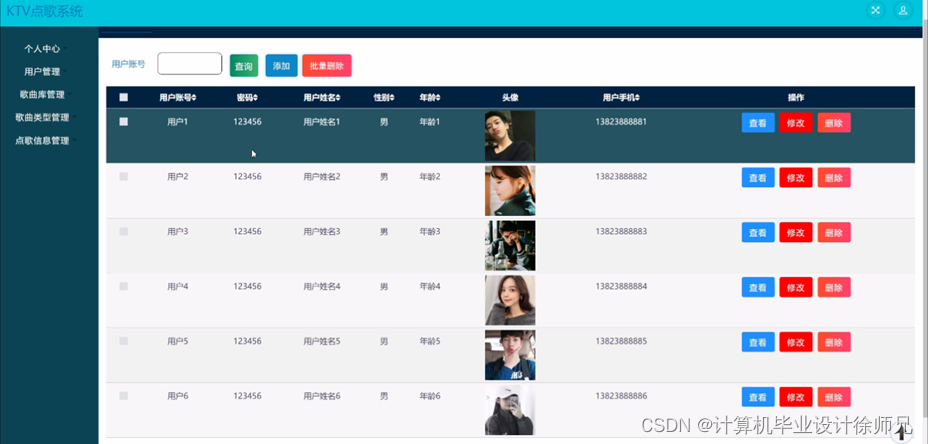Edit 用户5 with 修改 button
928x444 pixels.
click(796, 342)
